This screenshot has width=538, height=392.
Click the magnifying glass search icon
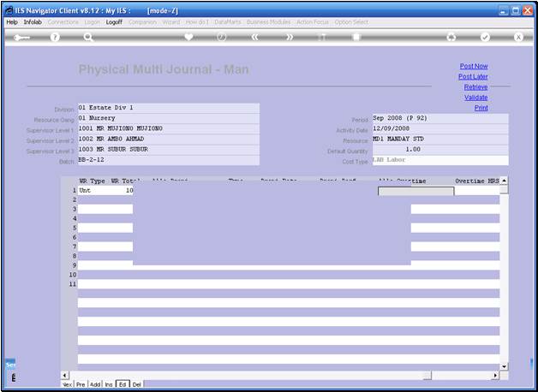click(88, 37)
